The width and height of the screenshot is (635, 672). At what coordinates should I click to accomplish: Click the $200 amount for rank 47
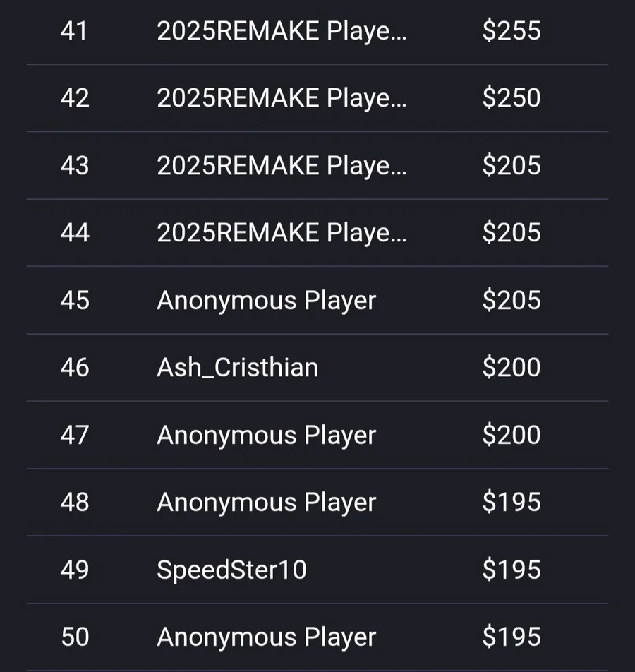coord(511,435)
